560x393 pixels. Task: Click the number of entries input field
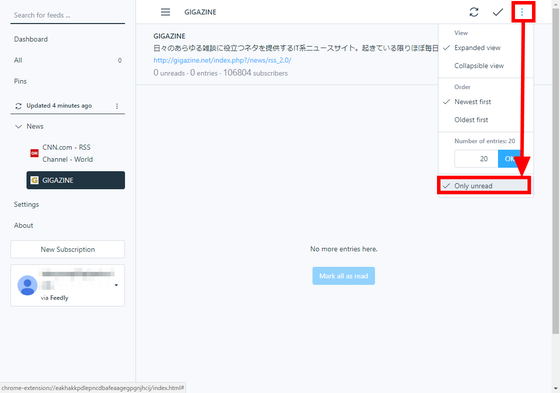(x=476, y=159)
